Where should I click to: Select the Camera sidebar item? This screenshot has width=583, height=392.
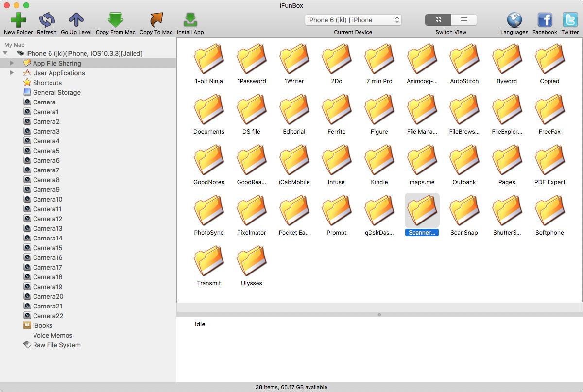pyautogui.click(x=44, y=102)
